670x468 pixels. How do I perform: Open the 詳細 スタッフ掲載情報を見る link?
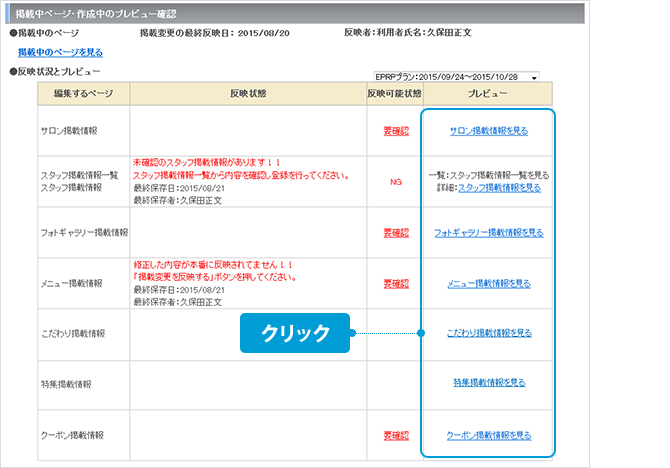[x=499, y=187]
